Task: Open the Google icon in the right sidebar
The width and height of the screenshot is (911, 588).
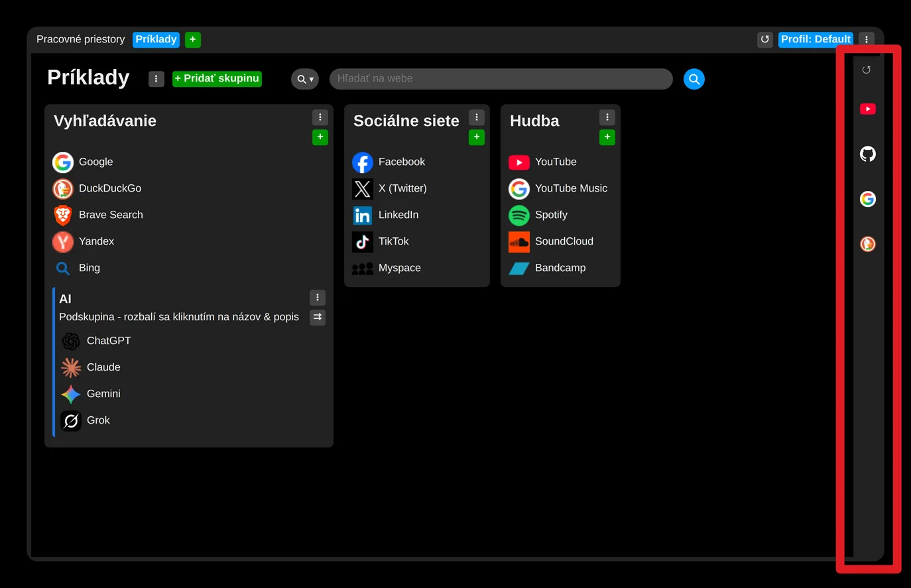Action: (867, 199)
